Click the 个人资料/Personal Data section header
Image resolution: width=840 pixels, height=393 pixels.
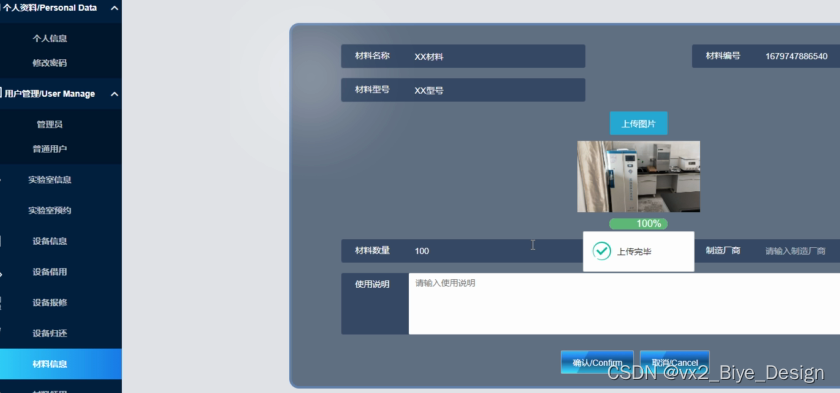pos(61,8)
